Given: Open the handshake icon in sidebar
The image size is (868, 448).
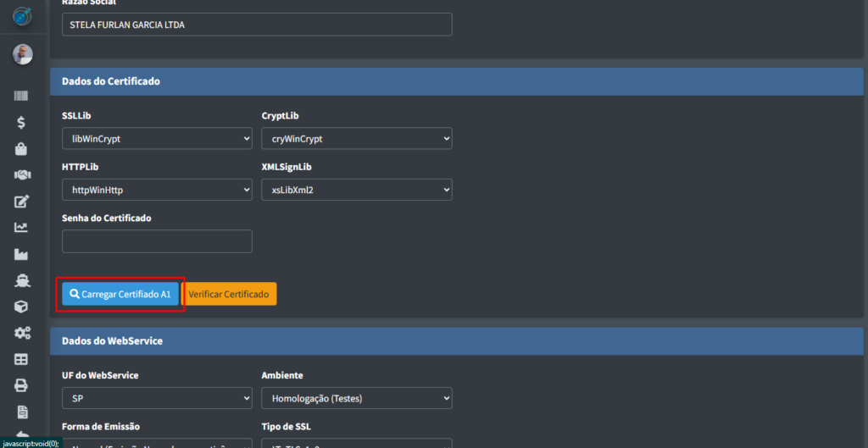Looking at the screenshot, I should click(21, 174).
